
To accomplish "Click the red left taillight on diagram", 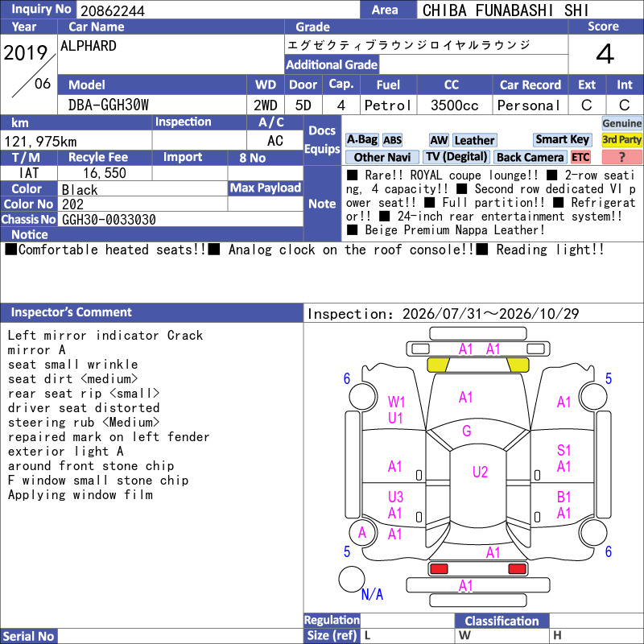I will click(x=438, y=569).
